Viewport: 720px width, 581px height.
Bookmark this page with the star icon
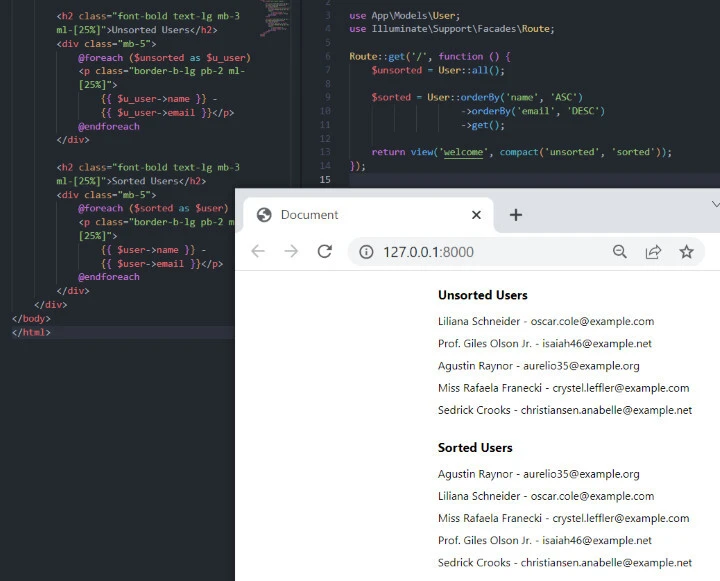pyautogui.click(x=686, y=252)
